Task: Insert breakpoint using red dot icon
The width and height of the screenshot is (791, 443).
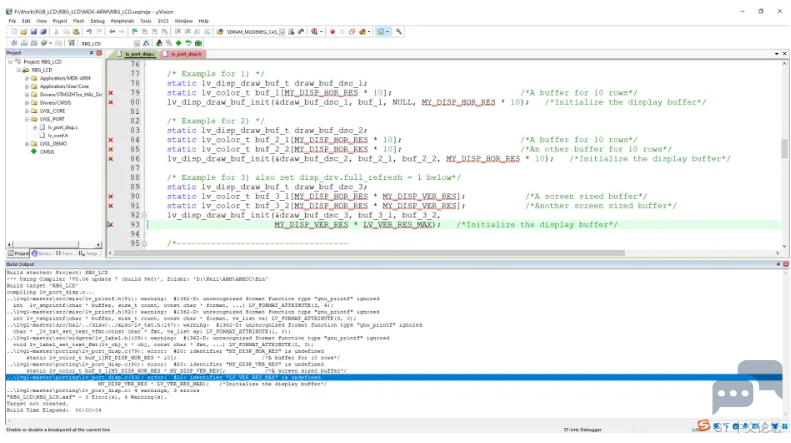Action: pos(332,32)
